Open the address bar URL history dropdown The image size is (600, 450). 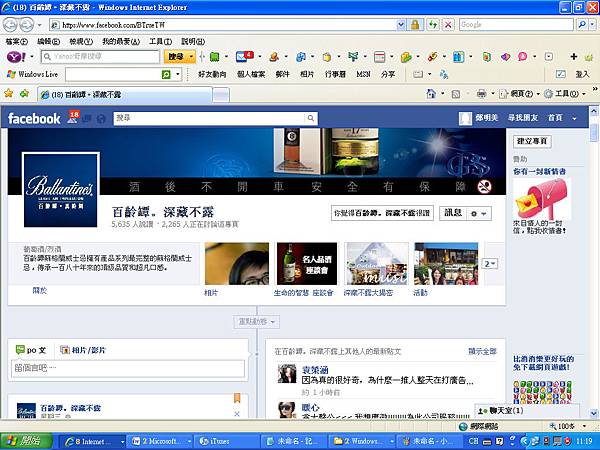(x=401, y=25)
